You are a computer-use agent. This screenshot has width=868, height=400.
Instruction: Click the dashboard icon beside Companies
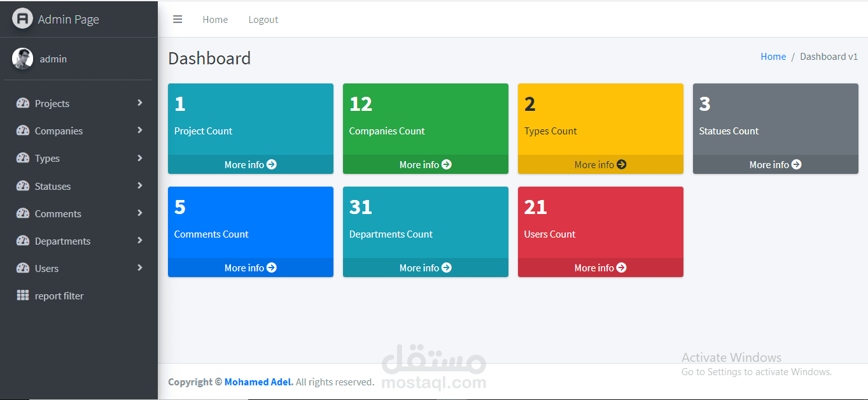(23, 131)
